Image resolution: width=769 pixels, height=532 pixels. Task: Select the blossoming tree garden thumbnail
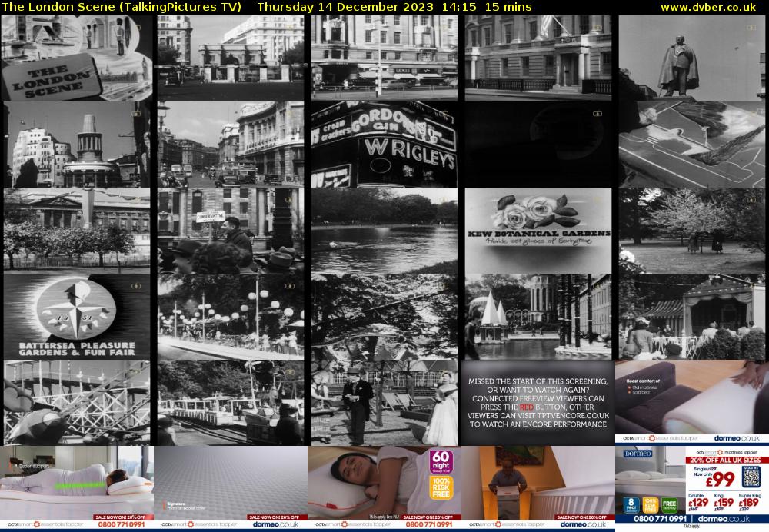pos(692,231)
